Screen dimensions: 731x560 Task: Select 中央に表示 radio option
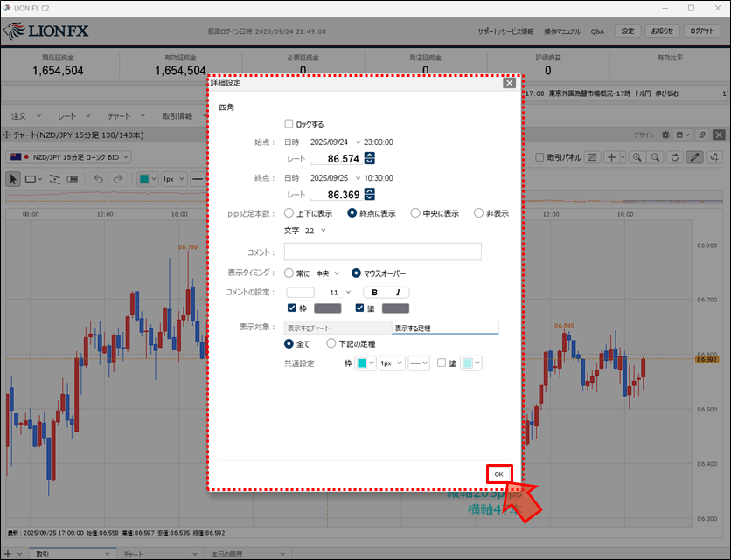(x=415, y=212)
